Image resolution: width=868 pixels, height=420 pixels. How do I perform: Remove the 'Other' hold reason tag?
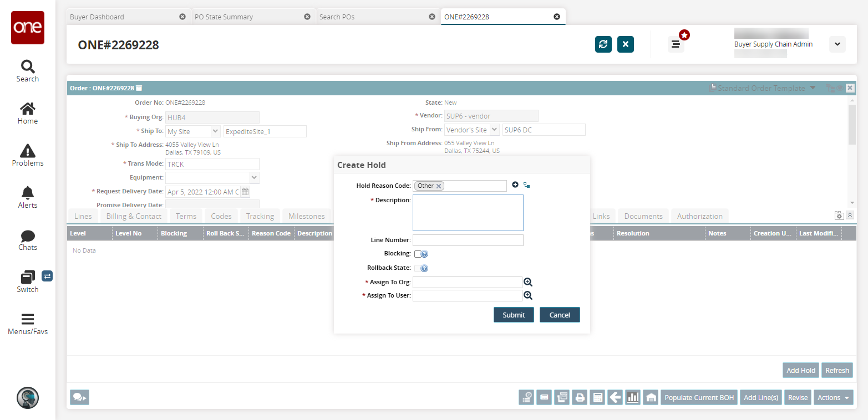[x=439, y=186]
